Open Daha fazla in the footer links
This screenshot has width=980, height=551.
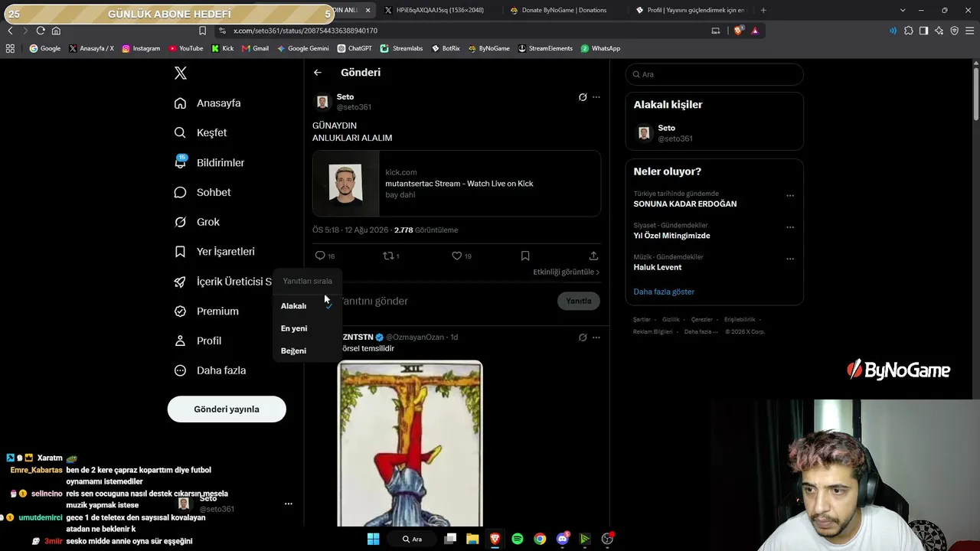click(701, 331)
